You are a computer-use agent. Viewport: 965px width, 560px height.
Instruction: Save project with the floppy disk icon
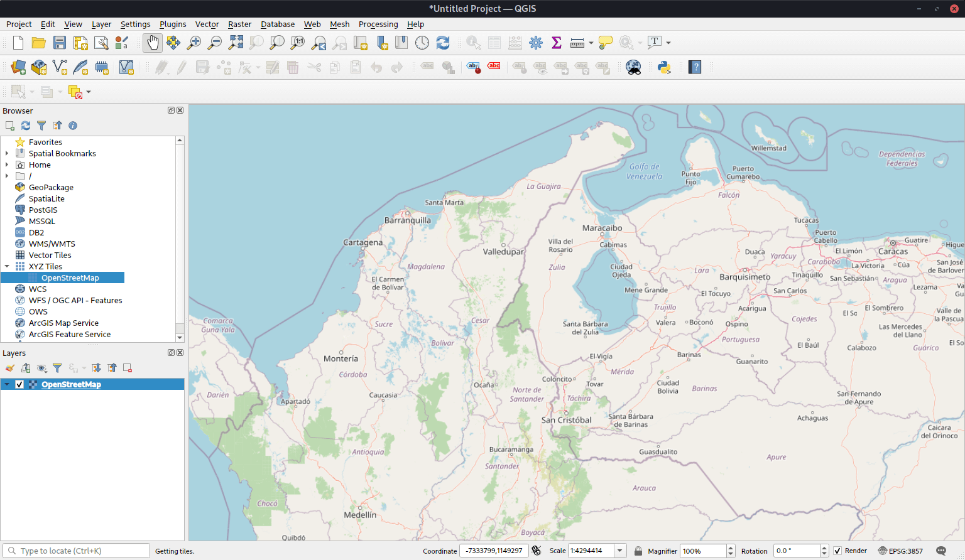(60, 43)
